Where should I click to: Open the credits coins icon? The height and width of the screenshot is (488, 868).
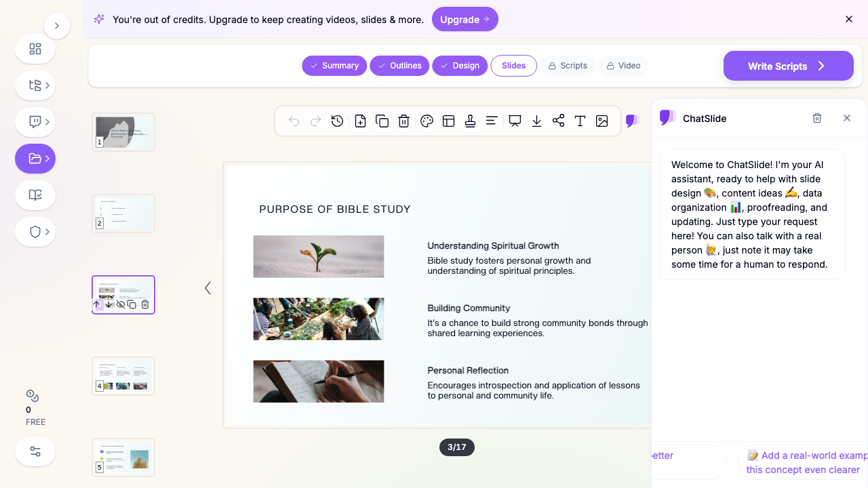click(x=33, y=396)
